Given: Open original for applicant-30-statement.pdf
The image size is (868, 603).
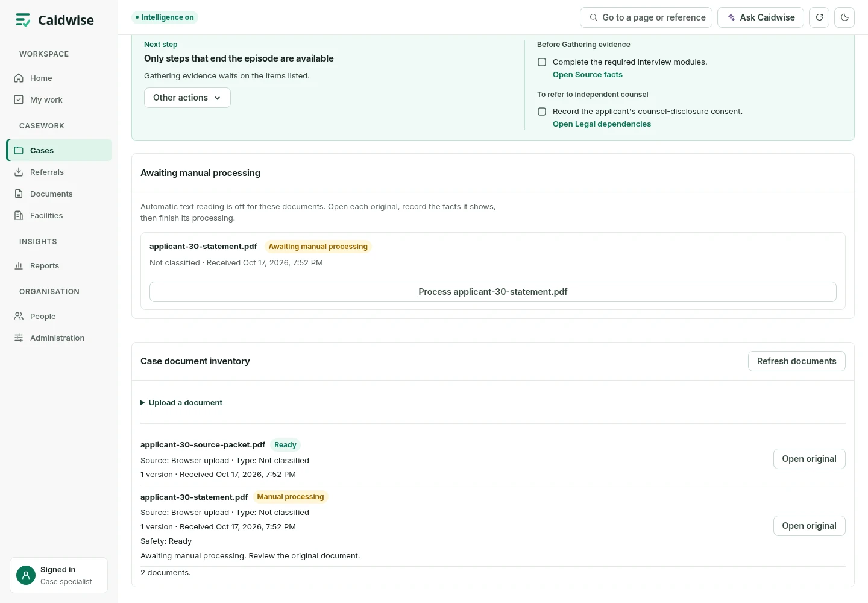Looking at the screenshot, I should [810, 526].
